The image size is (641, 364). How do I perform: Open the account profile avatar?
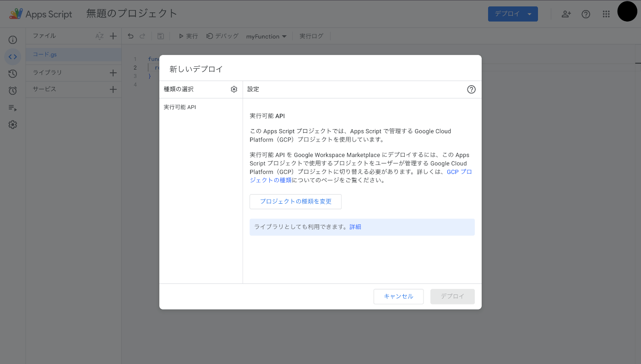[627, 11]
